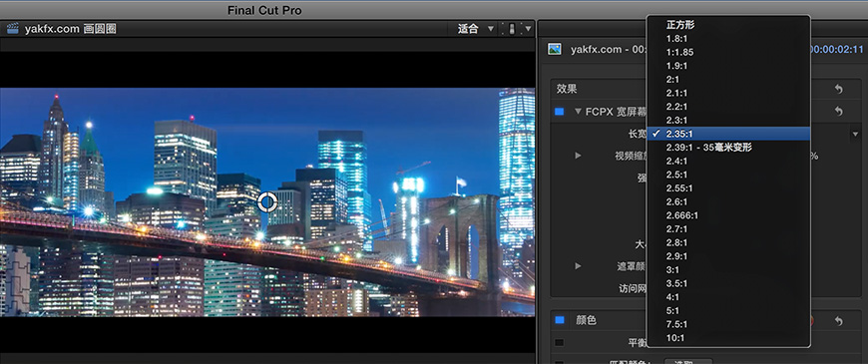The height and width of the screenshot is (364, 868).
Task: Toggle the 颜色 section blue checkbox
Action: pyautogui.click(x=560, y=320)
